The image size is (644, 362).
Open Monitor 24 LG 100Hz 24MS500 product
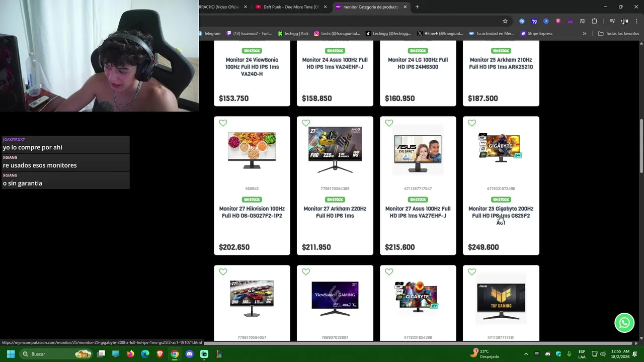418,63
